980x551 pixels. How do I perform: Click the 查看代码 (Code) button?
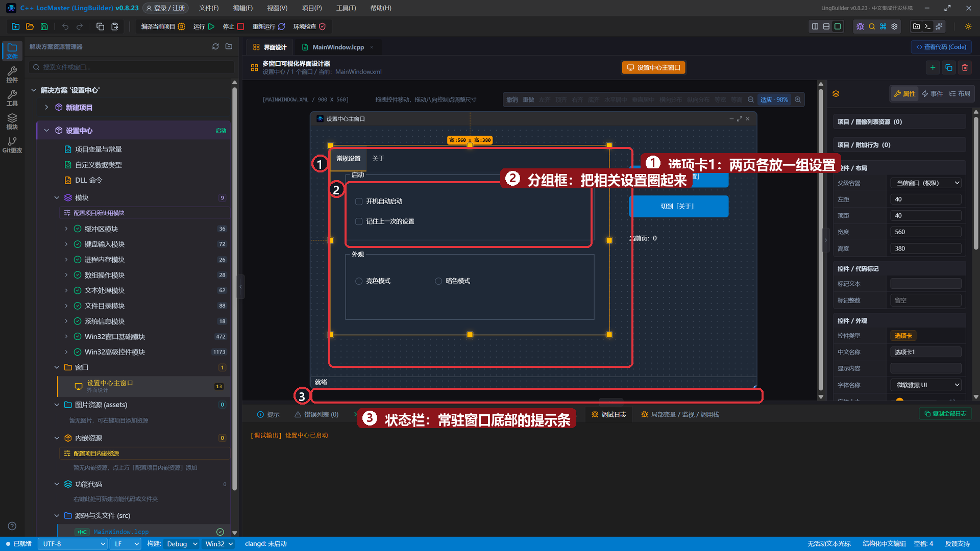pyautogui.click(x=941, y=47)
